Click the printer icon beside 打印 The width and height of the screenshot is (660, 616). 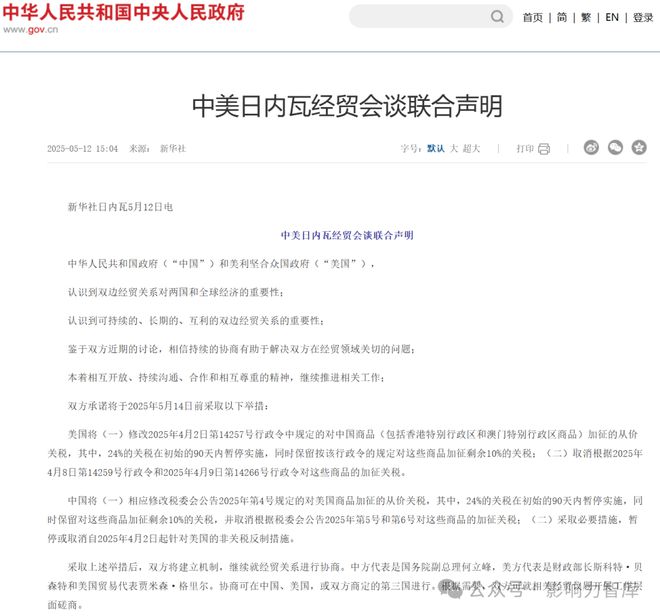(544, 149)
